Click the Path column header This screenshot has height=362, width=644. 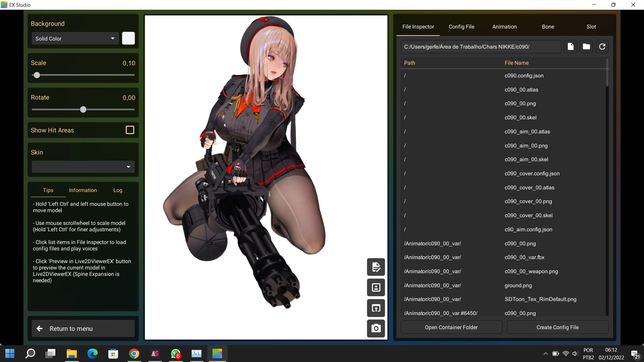point(410,63)
